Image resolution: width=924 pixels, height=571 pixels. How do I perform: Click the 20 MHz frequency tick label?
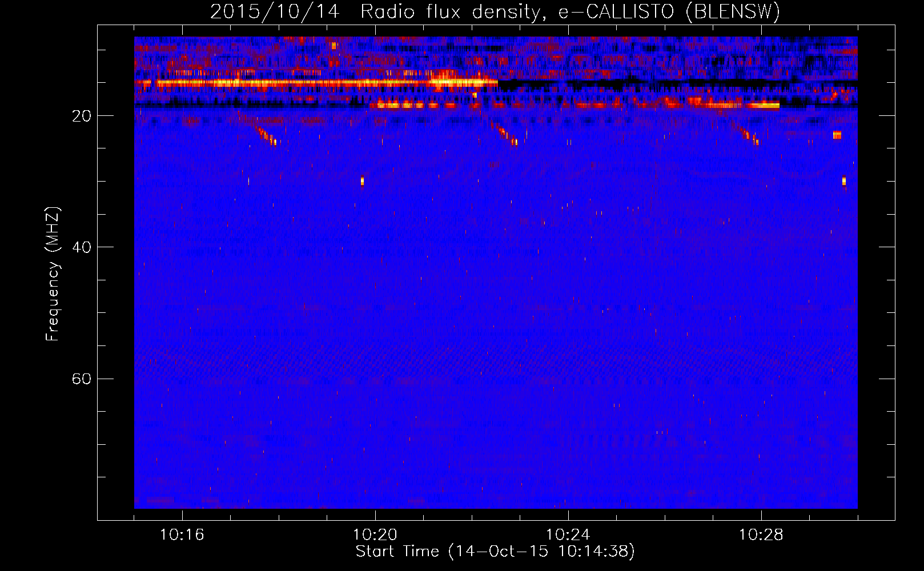82,116
